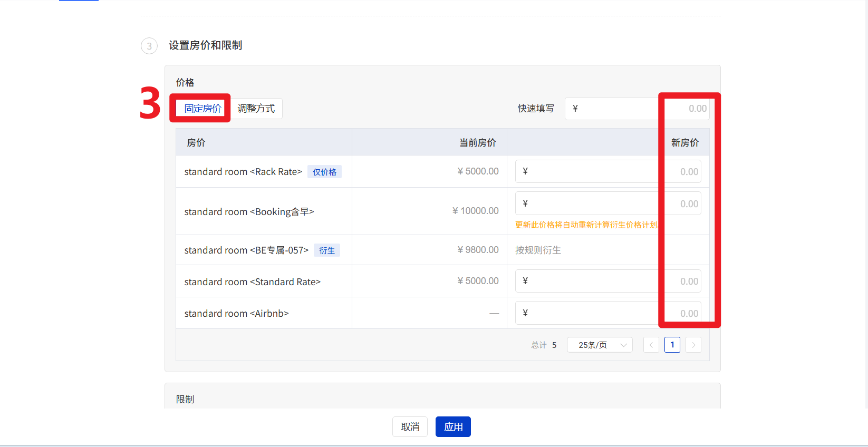
Task: Click new price field for Airbnb
Action: pyautogui.click(x=608, y=313)
